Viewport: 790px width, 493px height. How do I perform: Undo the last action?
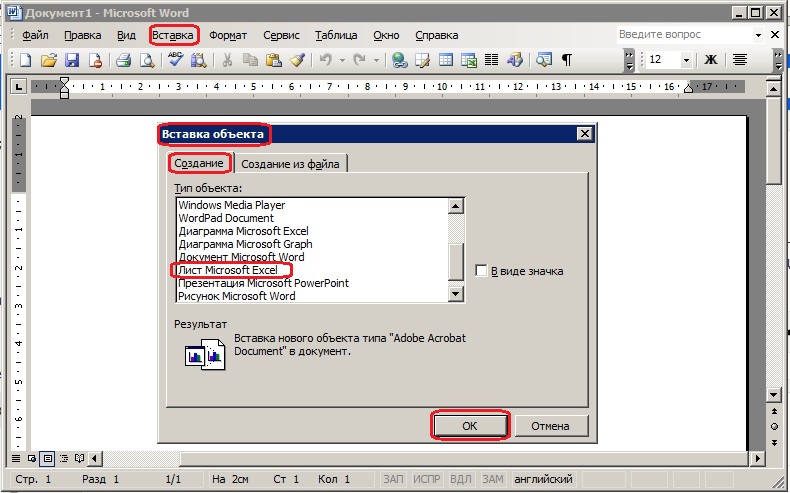click(x=325, y=60)
